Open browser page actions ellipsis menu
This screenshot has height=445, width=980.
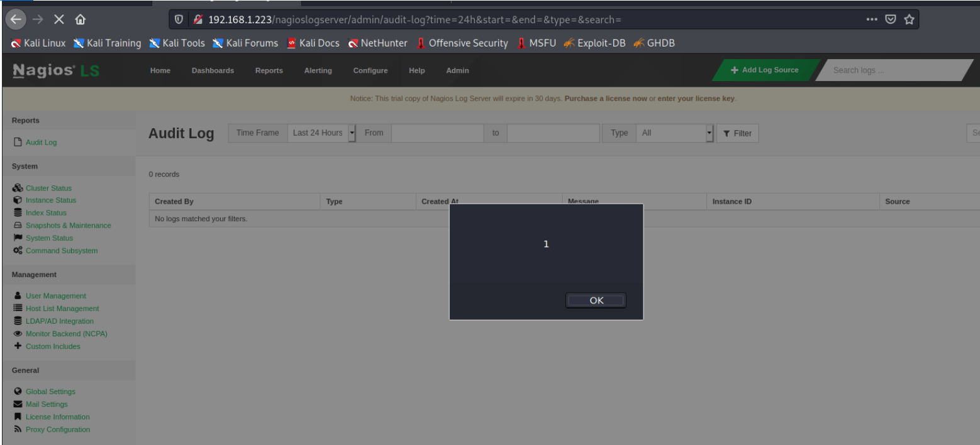tap(871, 19)
